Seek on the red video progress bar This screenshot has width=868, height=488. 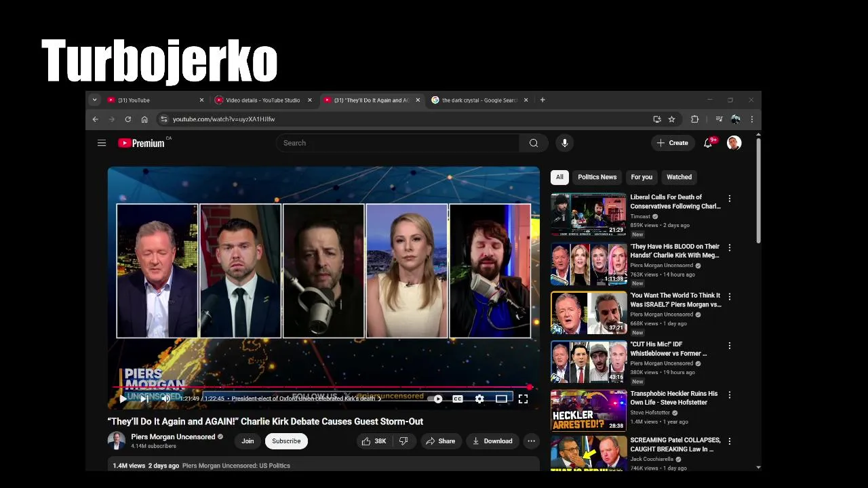click(322, 388)
